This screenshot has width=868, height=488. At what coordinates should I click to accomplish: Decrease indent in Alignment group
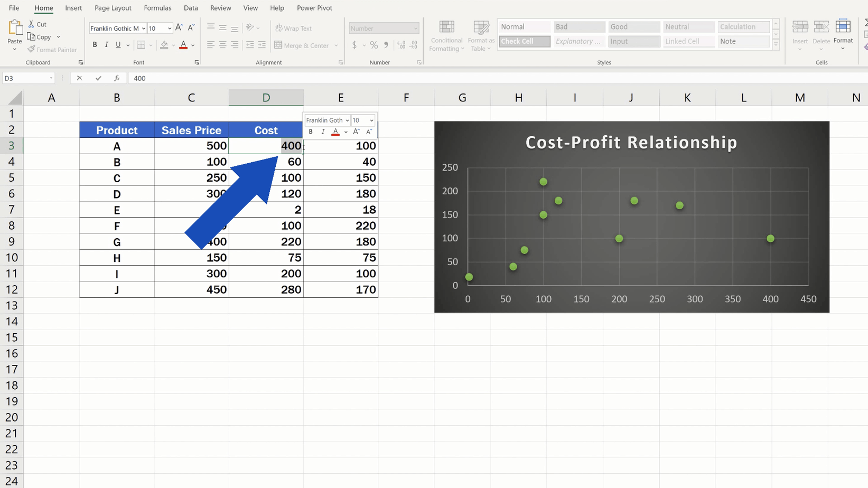coord(250,45)
